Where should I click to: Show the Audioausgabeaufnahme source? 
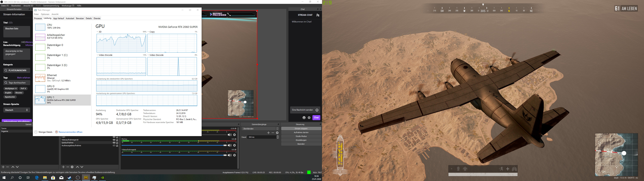pos(114,145)
